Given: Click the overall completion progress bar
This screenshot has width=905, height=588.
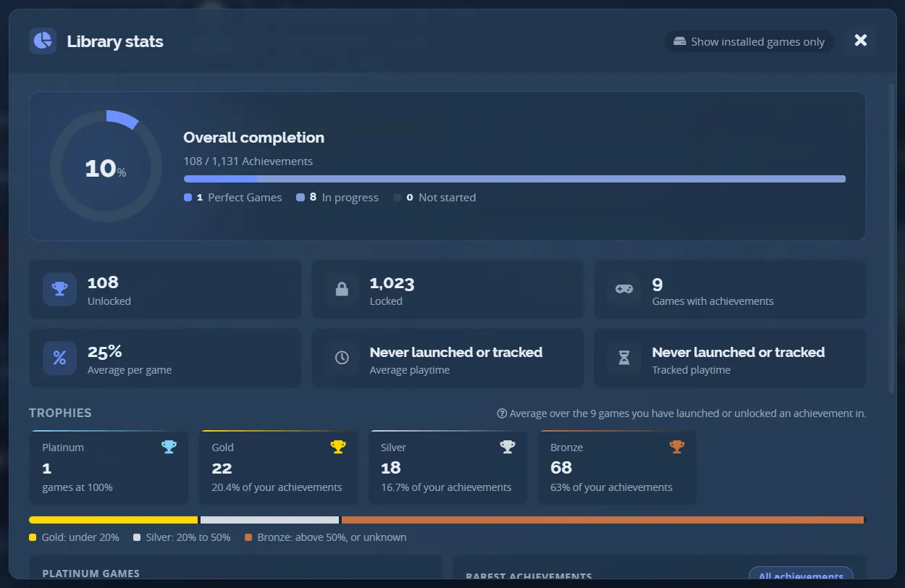Looking at the screenshot, I should [x=515, y=179].
